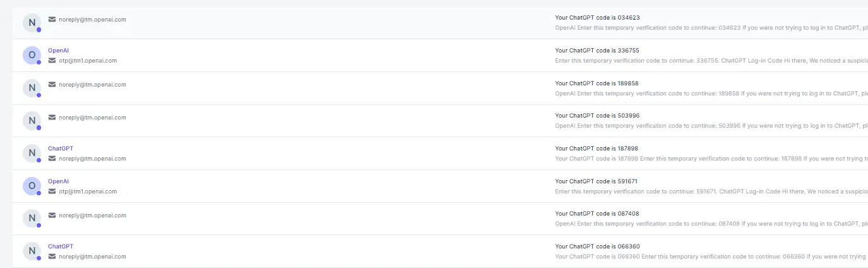Click the N avatar for code 189858 email

pos(32,88)
